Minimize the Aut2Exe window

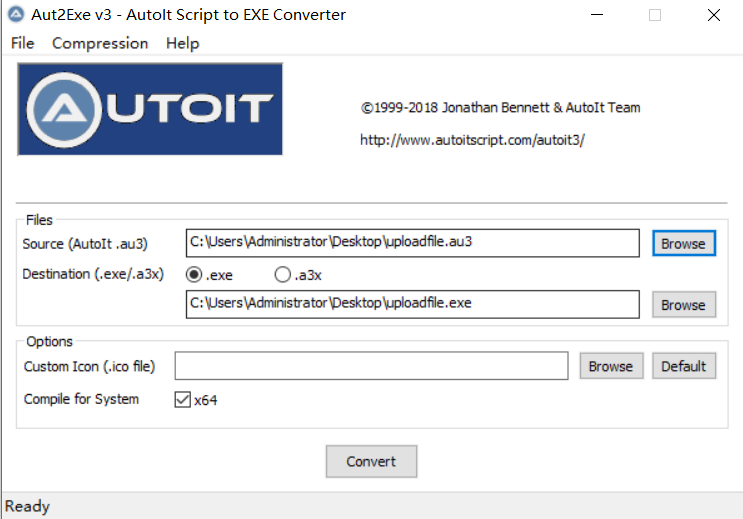click(597, 15)
